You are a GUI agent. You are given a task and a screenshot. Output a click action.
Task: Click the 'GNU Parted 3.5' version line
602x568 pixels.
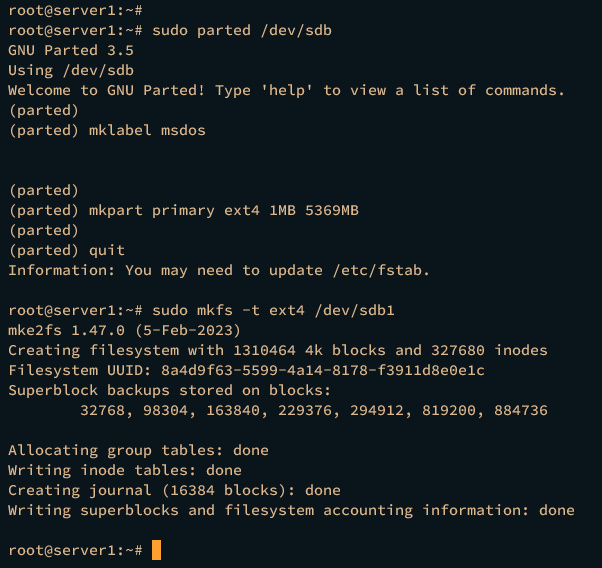(70, 50)
